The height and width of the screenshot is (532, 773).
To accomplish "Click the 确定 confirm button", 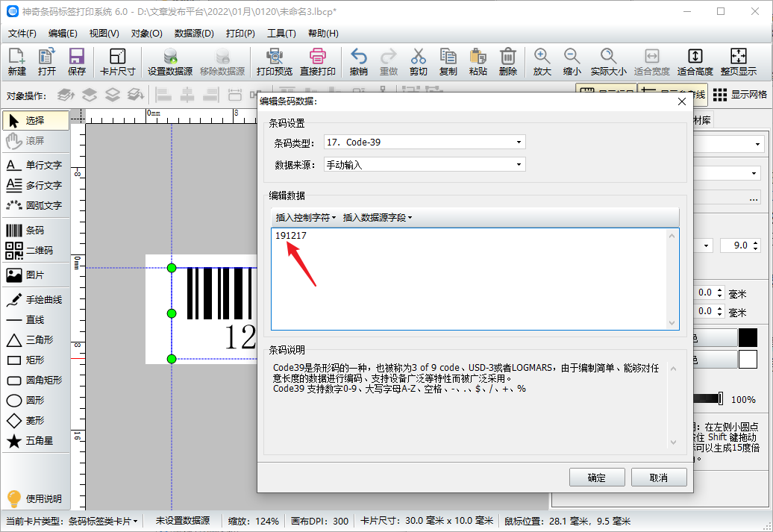I will click(x=597, y=478).
